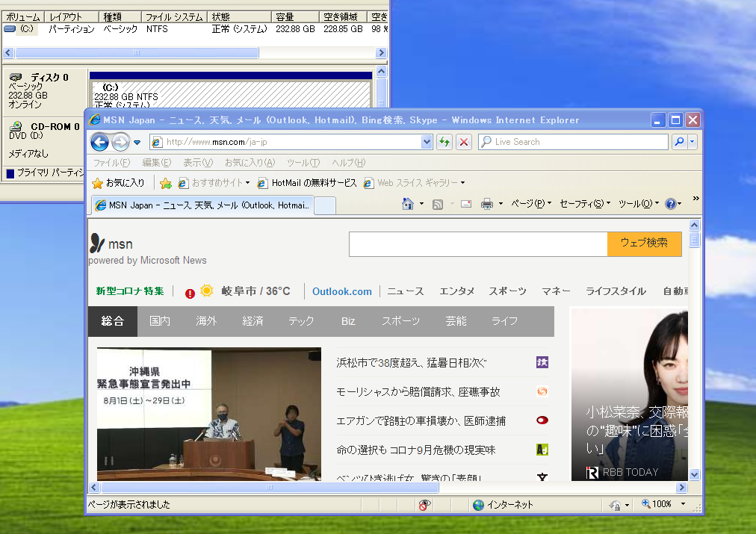Click the MSN web search text box
756x534 pixels.
[478, 244]
